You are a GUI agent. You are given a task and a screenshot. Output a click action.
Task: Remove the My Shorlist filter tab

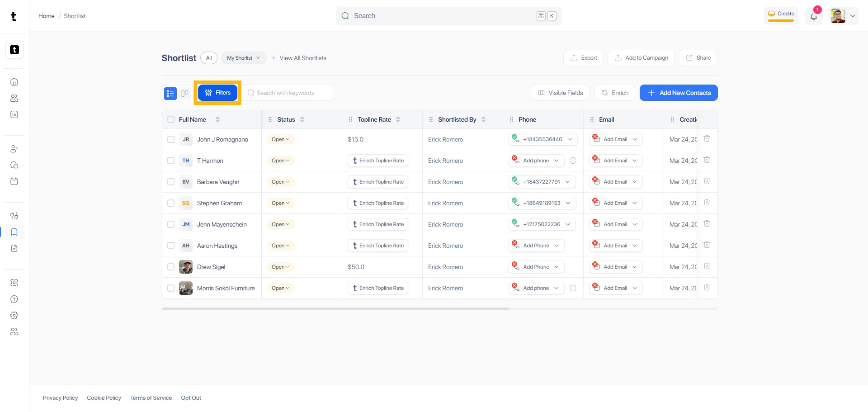pos(258,58)
